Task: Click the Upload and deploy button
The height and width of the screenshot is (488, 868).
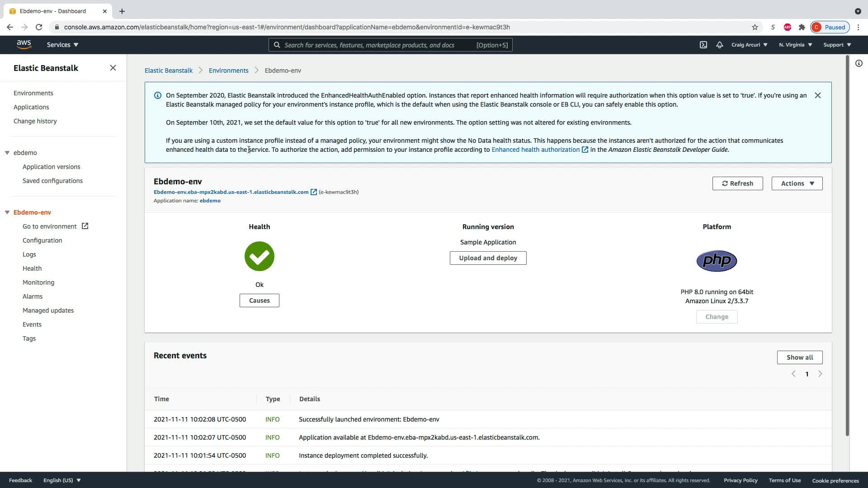Action: (488, 258)
